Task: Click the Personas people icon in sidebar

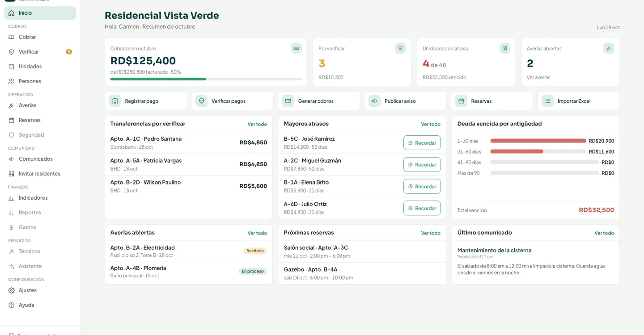Action: [x=12, y=81]
